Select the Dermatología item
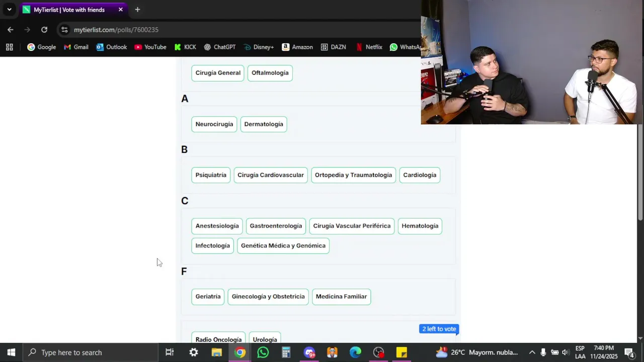The height and width of the screenshot is (362, 644). pyautogui.click(x=264, y=124)
